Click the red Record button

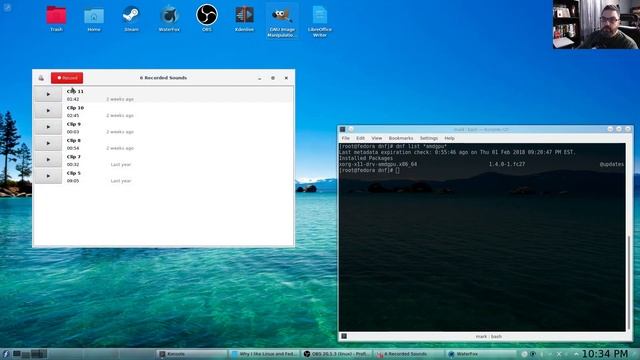click(x=67, y=78)
